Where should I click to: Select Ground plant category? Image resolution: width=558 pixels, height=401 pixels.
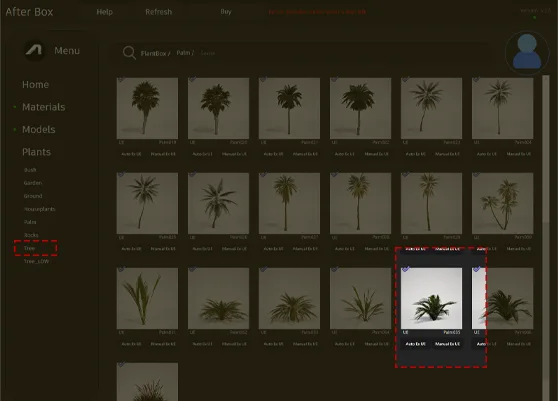point(33,196)
